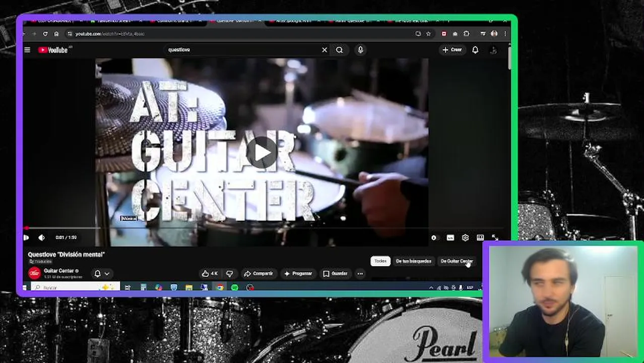
Task: Open YouTube notifications bell in header
Action: pyautogui.click(x=475, y=50)
